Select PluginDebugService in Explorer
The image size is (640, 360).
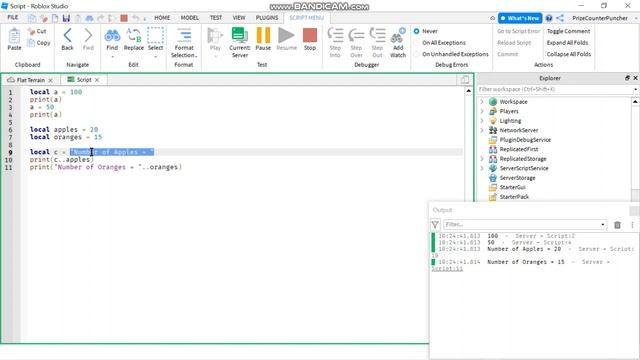pyautogui.click(x=525, y=140)
